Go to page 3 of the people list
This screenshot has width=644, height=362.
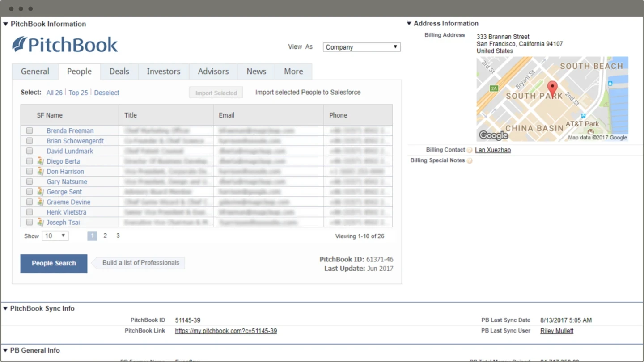(x=118, y=236)
